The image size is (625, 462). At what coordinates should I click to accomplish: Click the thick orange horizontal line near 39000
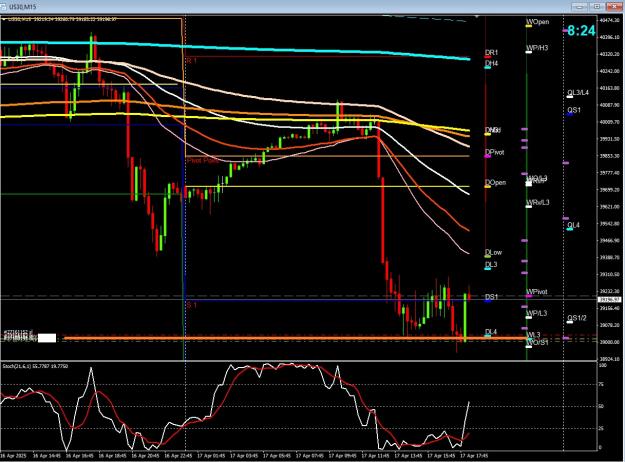click(x=295, y=338)
